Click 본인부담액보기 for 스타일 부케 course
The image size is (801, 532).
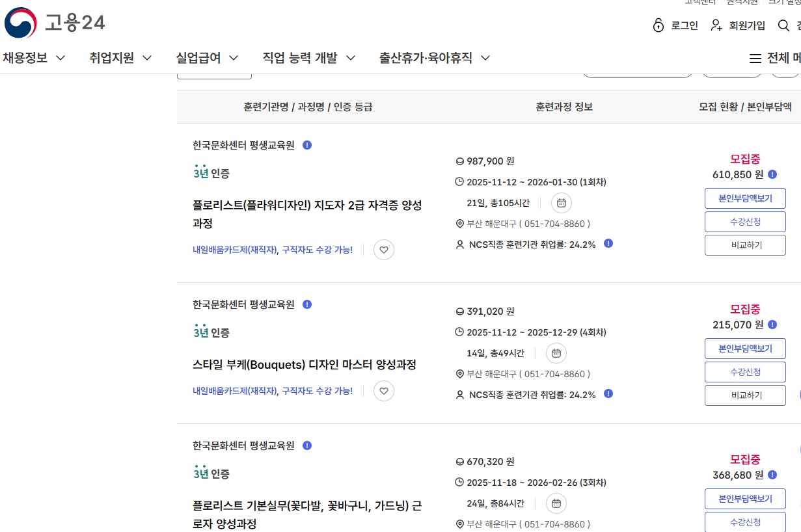[x=745, y=349]
